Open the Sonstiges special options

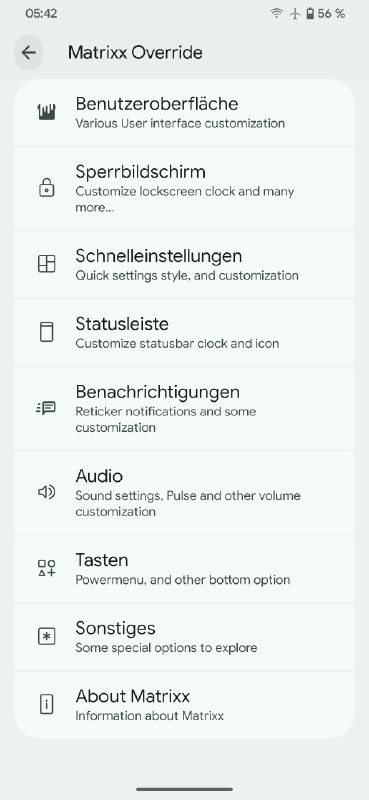[x=184, y=637]
